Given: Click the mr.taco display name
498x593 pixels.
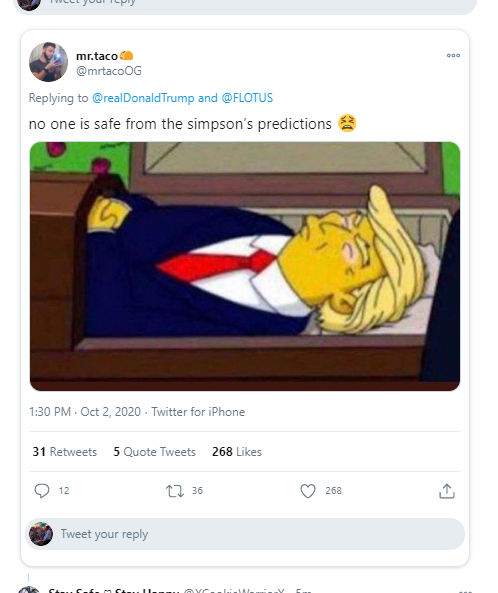Looking at the screenshot, I should pyautogui.click(x=97, y=56).
